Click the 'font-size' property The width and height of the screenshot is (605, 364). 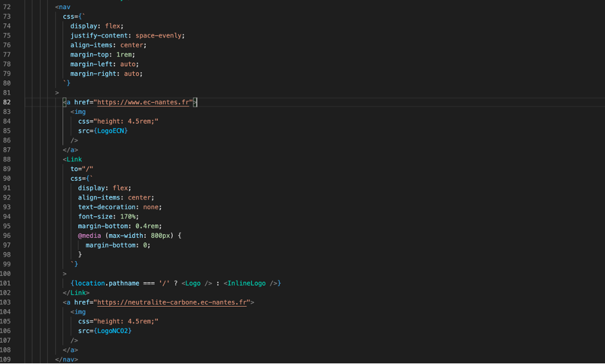pyautogui.click(x=95, y=217)
